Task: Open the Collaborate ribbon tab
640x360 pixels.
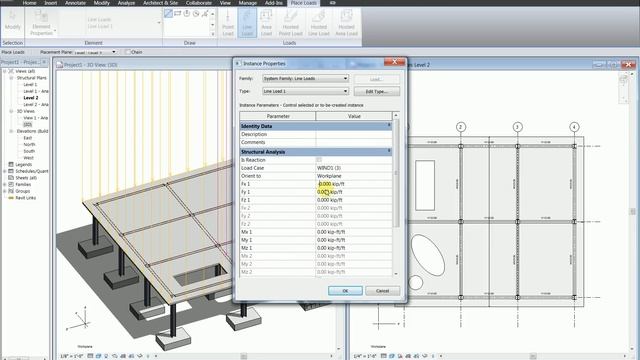Action: click(199, 3)
